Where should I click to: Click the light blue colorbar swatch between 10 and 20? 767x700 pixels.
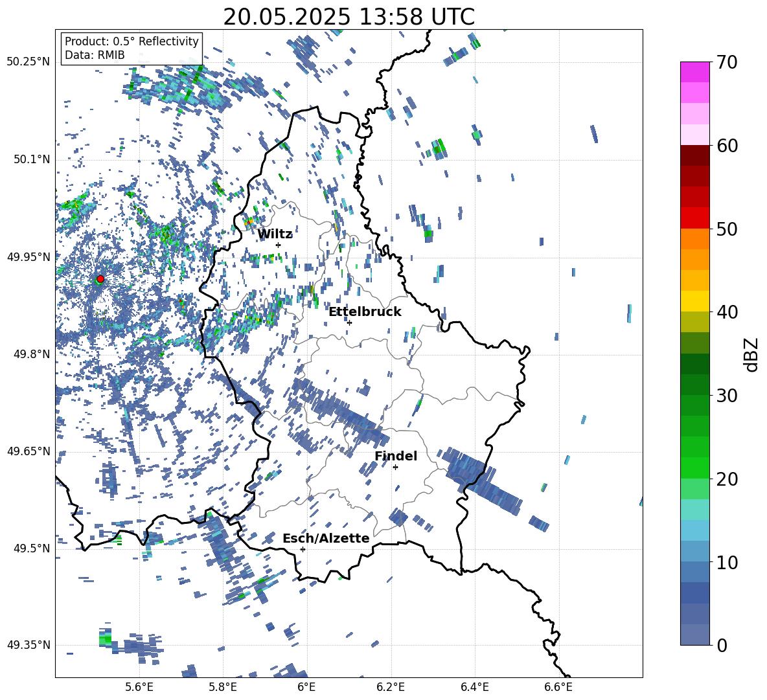[694, 530]
